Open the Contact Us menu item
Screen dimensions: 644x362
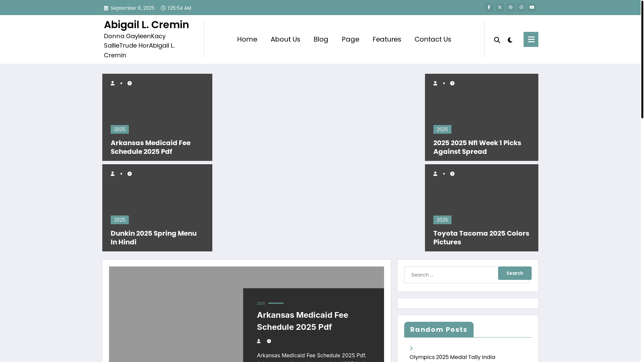tap(433, 39)
